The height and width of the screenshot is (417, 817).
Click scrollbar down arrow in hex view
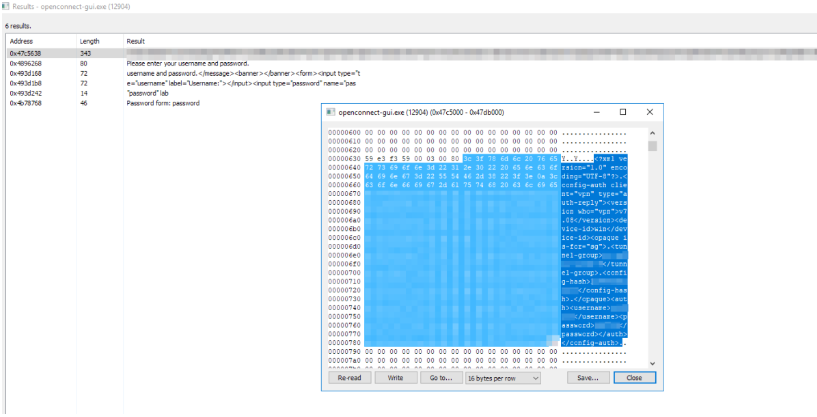click(653, 362)
